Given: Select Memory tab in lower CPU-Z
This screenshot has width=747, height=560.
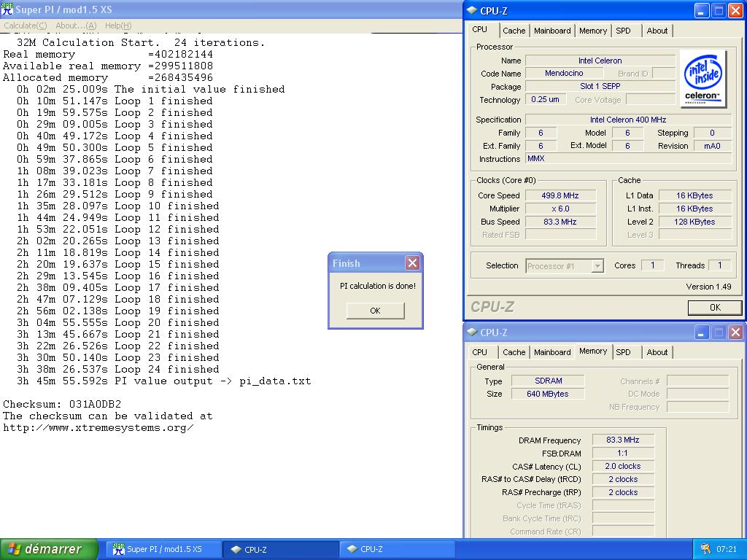Looking at the screenshot, I should 592,351.
